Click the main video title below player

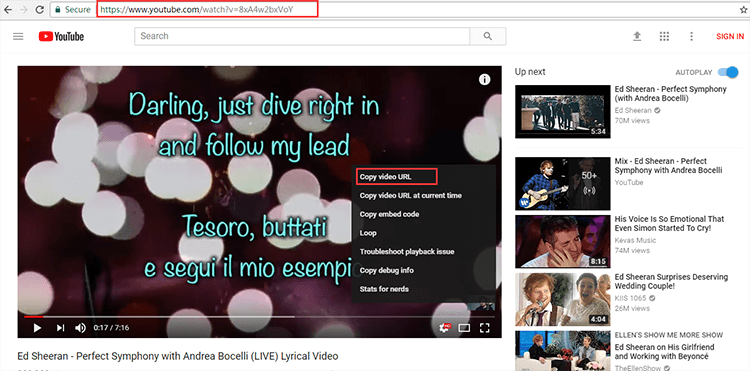click(x=178, y=356)
